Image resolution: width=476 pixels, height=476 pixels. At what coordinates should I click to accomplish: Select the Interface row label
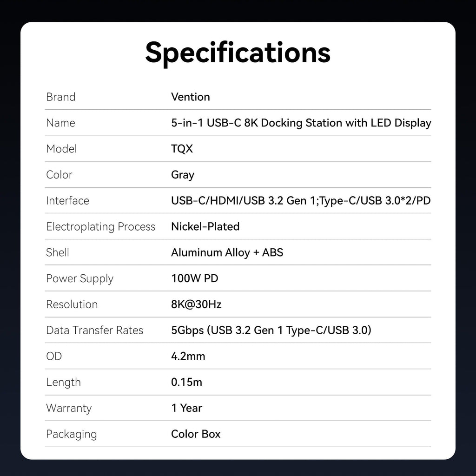[68, 201]
